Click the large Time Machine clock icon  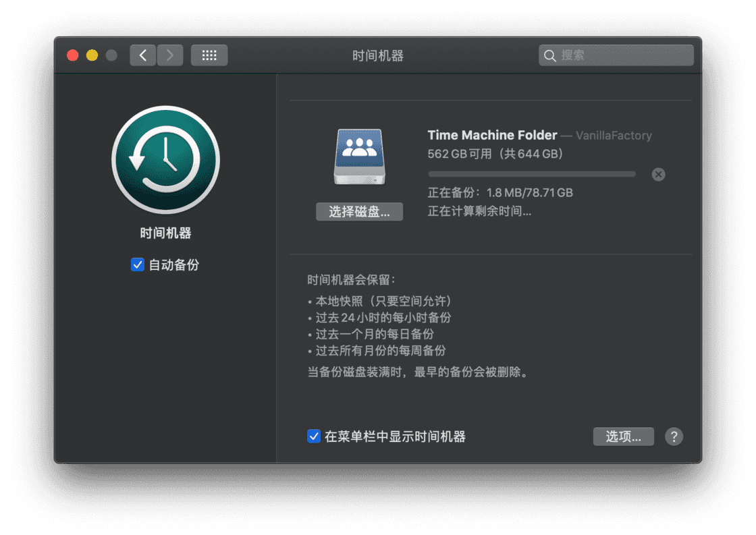[x=165, y=160]
